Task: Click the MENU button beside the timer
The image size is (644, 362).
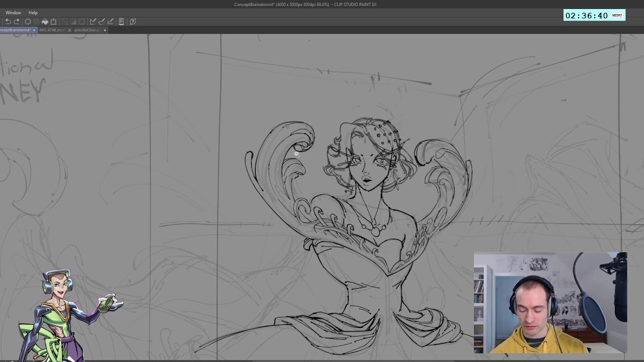Action: coord(617,15)
